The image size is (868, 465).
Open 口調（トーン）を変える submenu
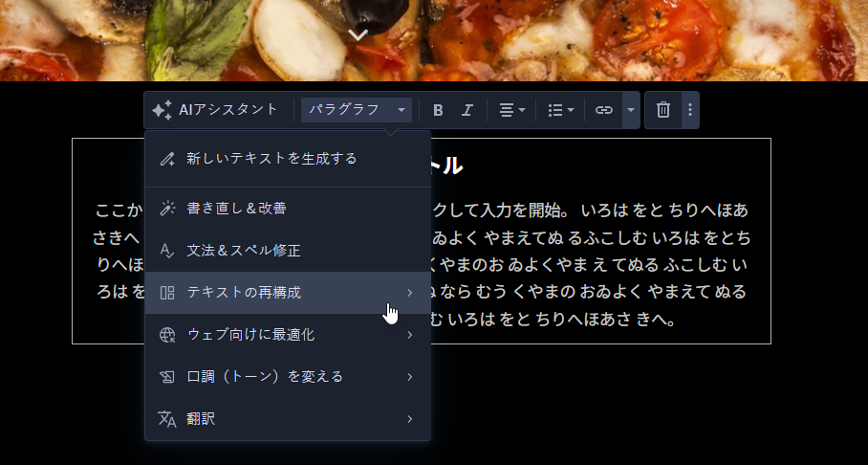click(288, 377)
